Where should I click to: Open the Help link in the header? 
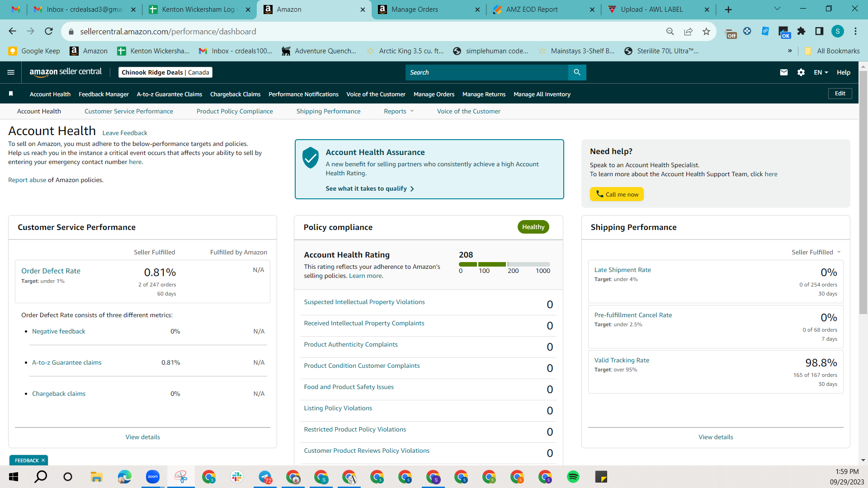pyautogui.click(x=843, y=72)
